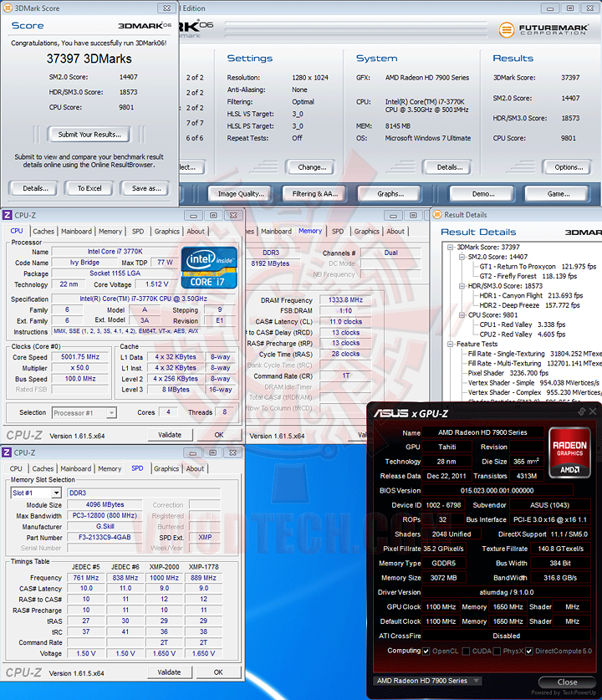Select SPD tab in CPU-Z Memory window
The height and width of the screenshot is (700, 602).
click(x=338, y=232)
